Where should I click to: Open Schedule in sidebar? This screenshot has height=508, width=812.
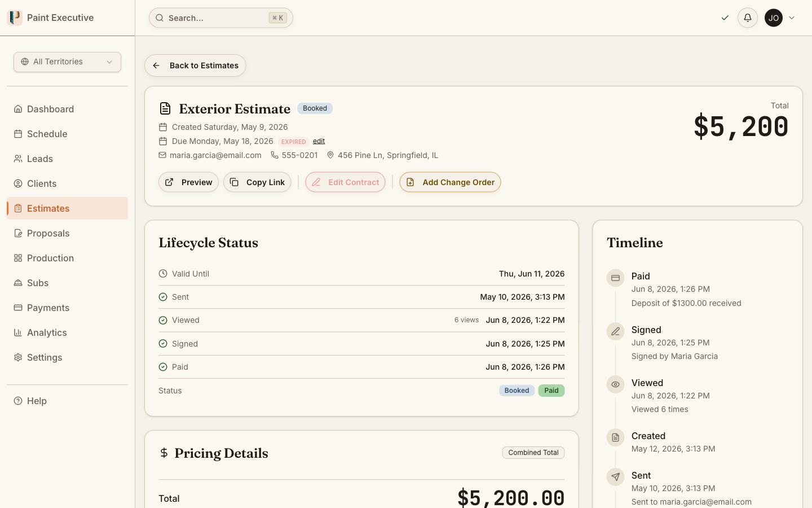[67, 134]
